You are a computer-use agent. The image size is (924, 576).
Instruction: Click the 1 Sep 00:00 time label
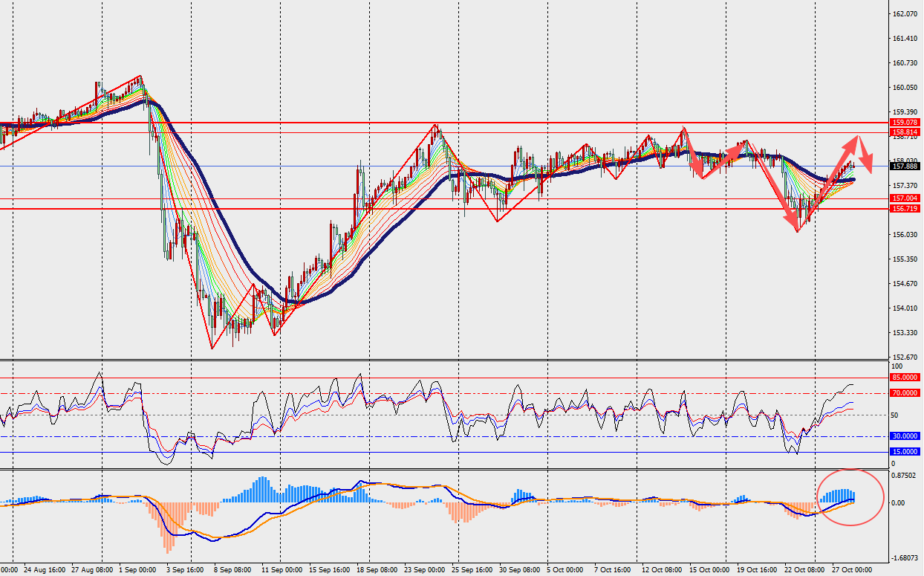[136, 570]
